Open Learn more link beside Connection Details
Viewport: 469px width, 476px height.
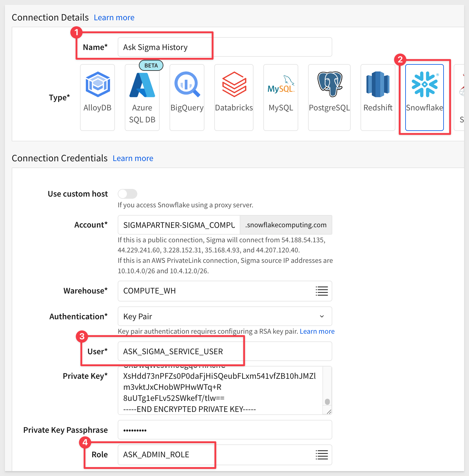point(114,17)
